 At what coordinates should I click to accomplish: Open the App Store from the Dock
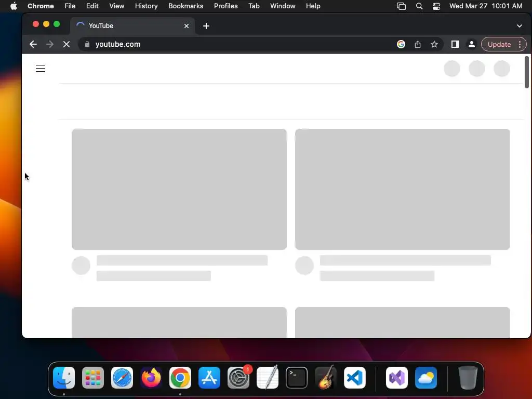(x=209, y=378)
